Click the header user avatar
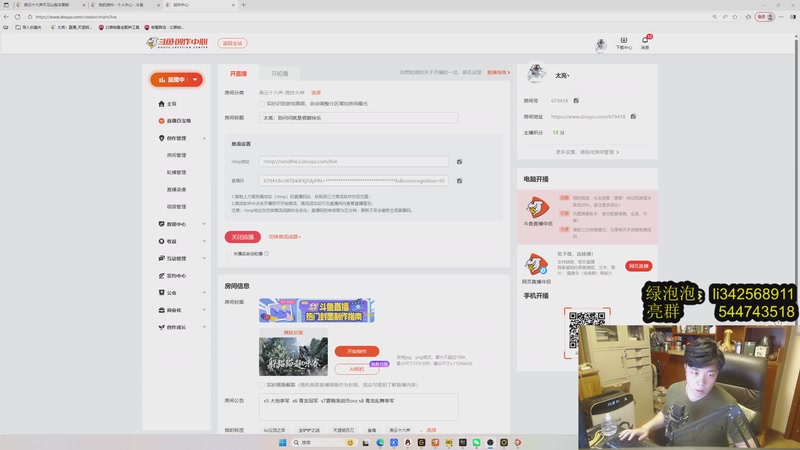The height and width of the screenshot is (450, 800). click(601, 45)
